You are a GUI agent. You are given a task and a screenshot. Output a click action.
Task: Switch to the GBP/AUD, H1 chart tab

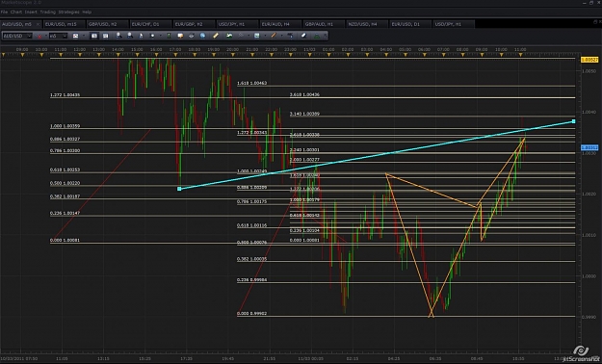click(324, 24)
